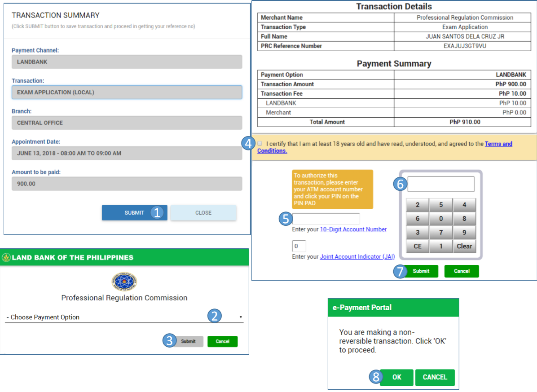Open the Terms and Conditions link
This screenshot has width=537, height=392.
coord(498,144)
